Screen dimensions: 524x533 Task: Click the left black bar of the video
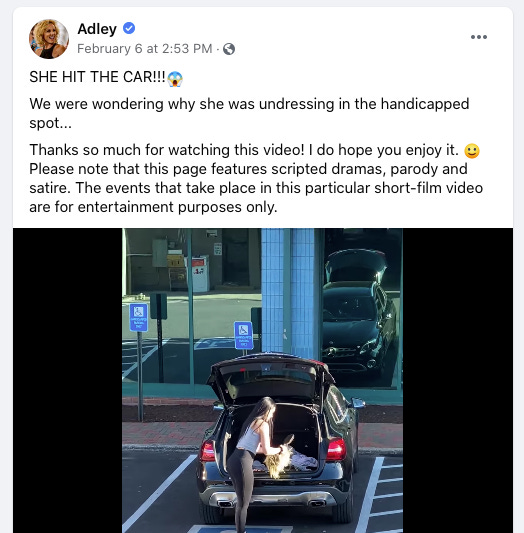[x=67, y=380]
